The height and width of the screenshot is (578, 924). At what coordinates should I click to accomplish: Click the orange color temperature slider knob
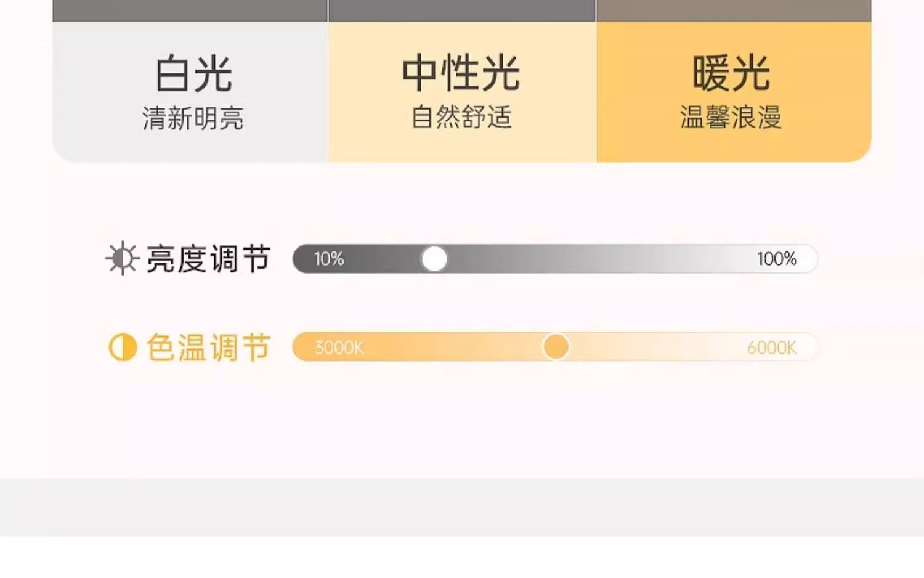coord(556,347)
